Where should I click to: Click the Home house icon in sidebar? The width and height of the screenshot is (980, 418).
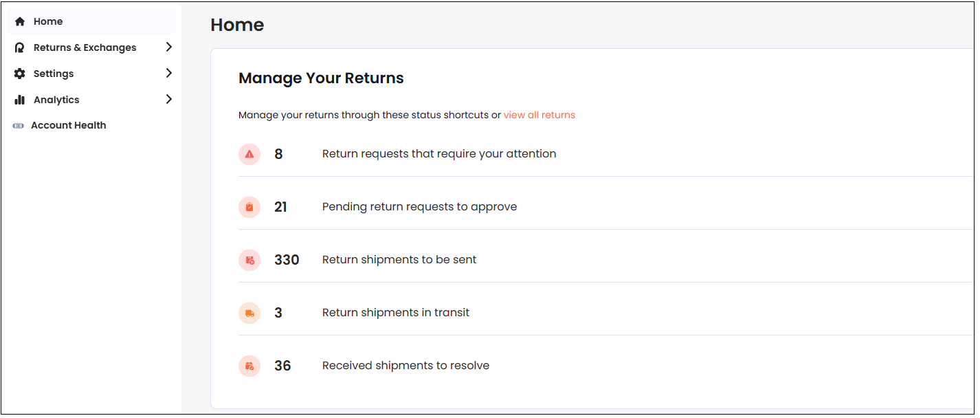(20, 21)
